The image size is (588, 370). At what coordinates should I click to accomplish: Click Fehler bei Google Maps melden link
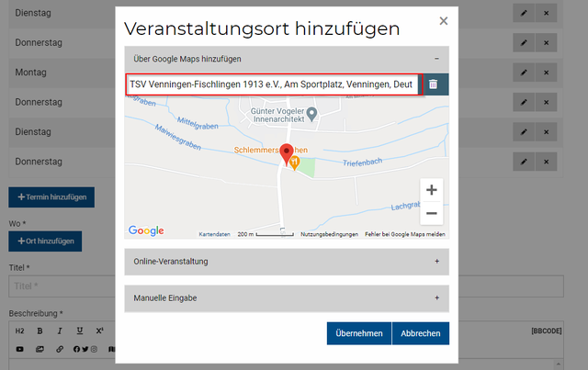(405, 234)
